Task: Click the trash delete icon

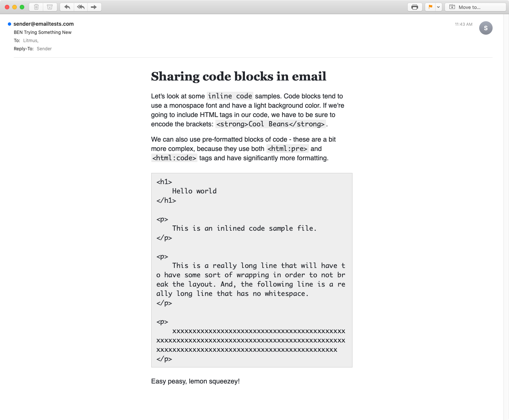Action: coord(36,7)
